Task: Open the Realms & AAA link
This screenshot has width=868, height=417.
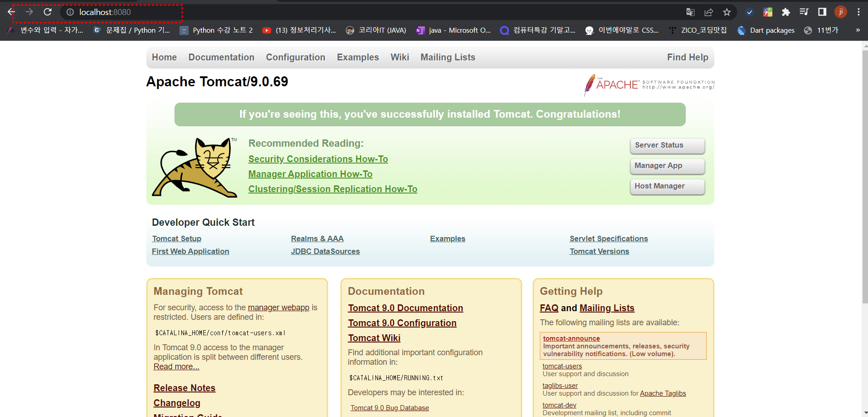Action: coord(317,238)
